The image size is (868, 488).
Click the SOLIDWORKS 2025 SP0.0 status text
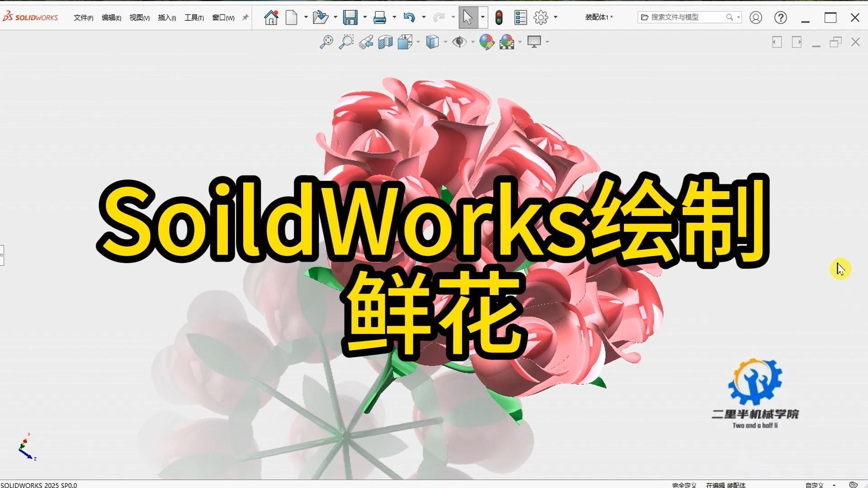(x=39, y=485)
